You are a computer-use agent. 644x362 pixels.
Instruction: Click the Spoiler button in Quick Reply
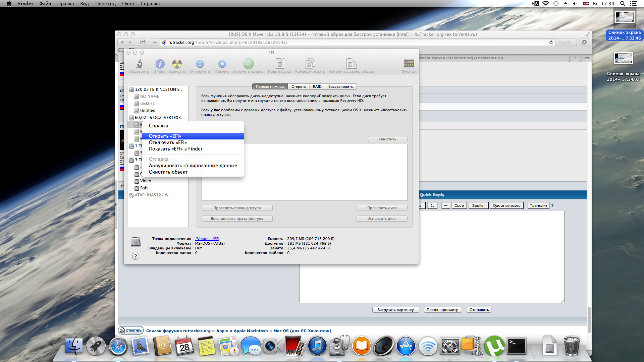coord(478,205)
